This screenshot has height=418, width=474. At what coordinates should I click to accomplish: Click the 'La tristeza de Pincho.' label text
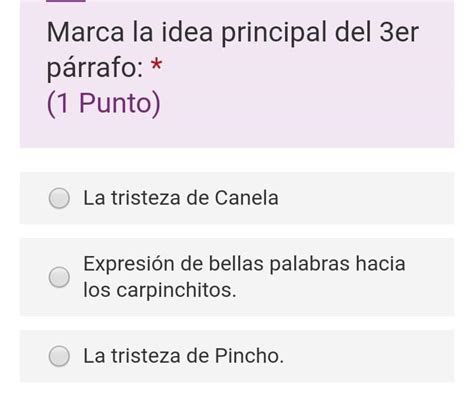(x=183, y=356)
